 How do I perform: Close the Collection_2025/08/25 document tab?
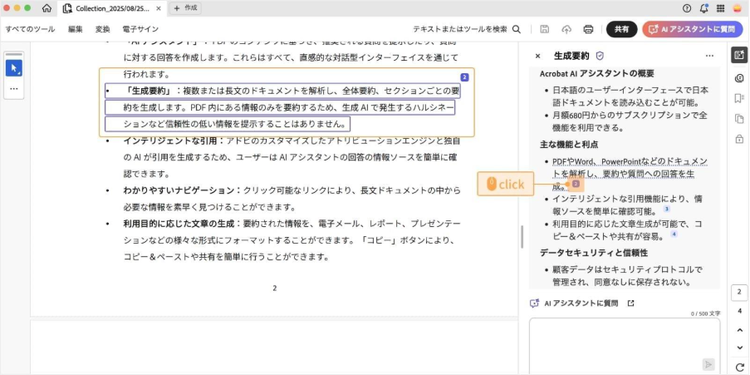(x=159, y=9)
